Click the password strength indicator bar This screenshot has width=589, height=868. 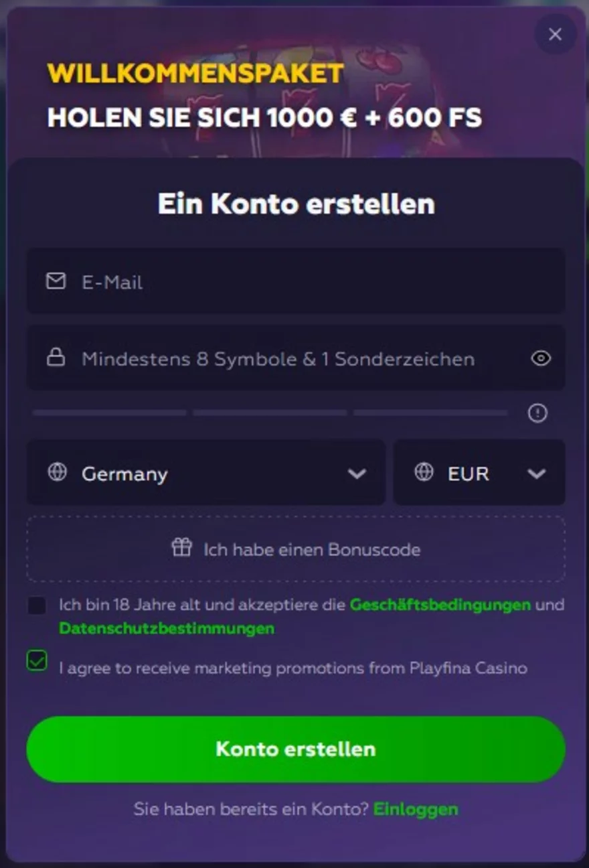[x=270, y=413]
